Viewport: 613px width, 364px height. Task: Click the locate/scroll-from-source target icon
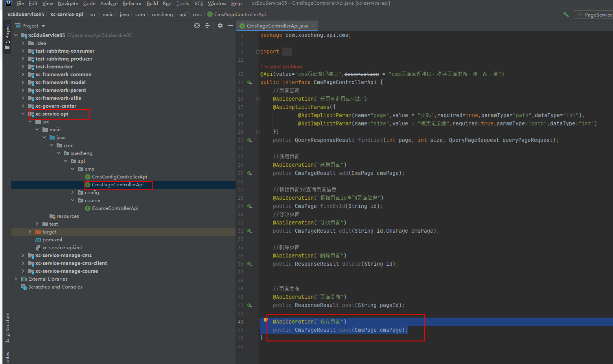pyautogui.click(x=197, y=26)
